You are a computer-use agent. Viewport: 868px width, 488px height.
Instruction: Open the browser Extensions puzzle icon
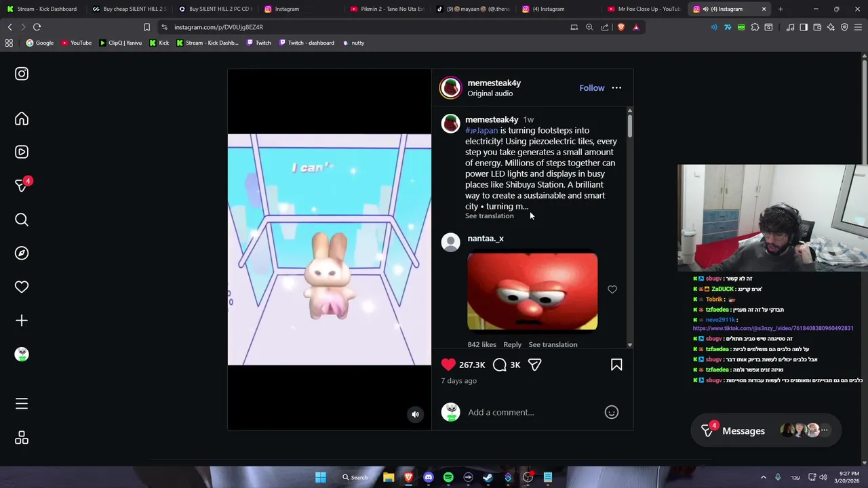tap(755, 27)
